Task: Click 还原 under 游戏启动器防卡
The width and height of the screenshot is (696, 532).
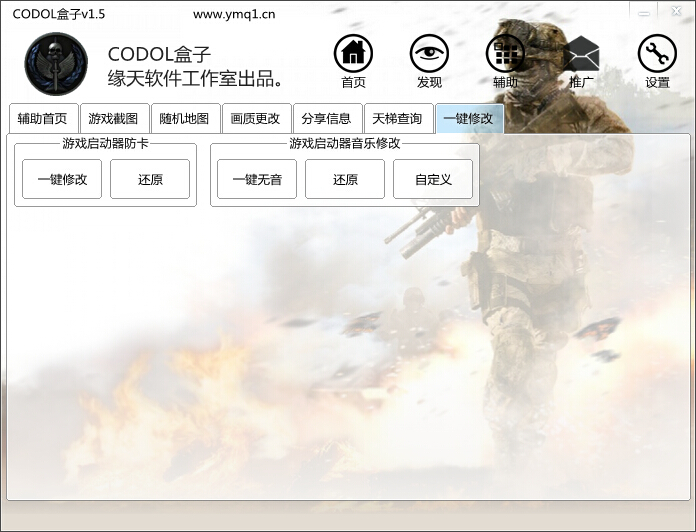Action: pyautogui.click(x=150, y=180)
